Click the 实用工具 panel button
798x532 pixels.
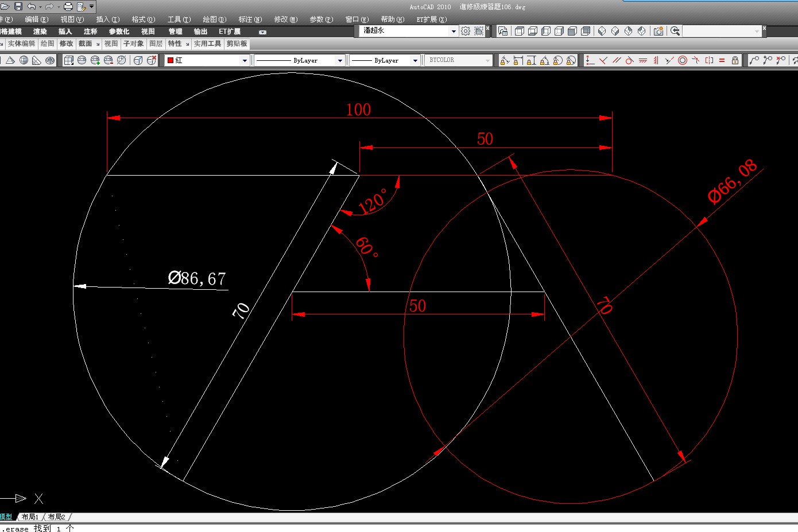coord(207,44)
